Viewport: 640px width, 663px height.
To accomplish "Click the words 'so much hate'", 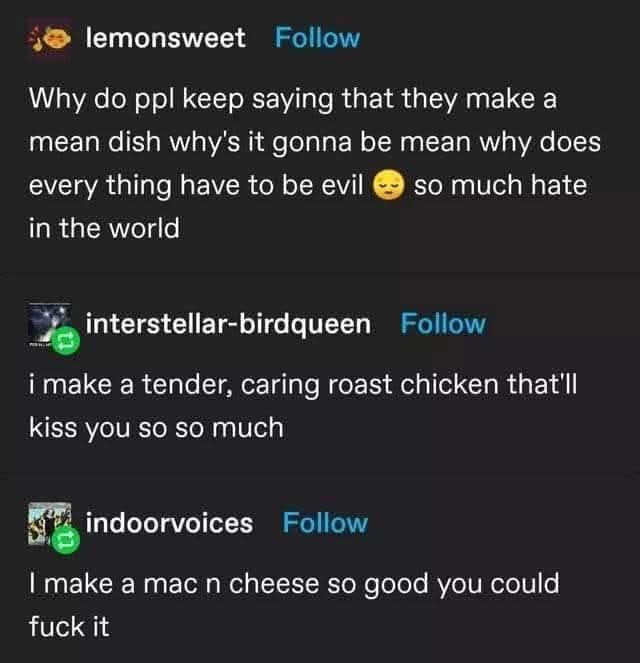I will (x=500, y=186).
